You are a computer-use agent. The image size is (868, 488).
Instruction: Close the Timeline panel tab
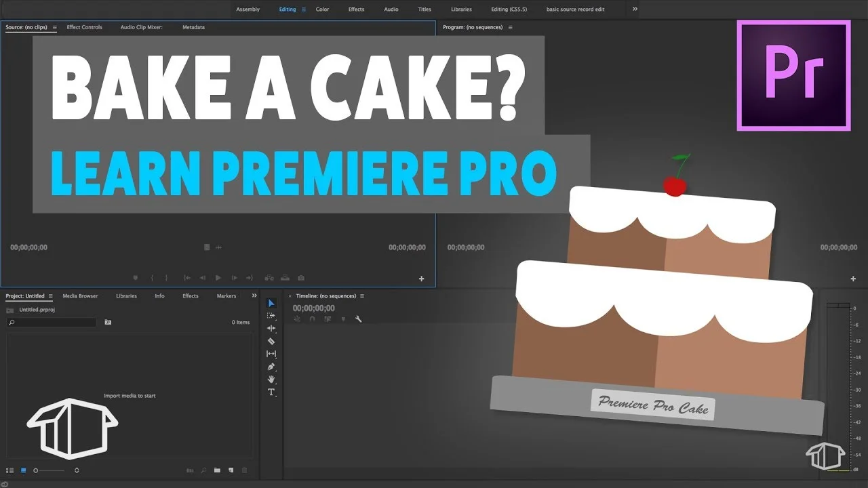click(290, 296)
